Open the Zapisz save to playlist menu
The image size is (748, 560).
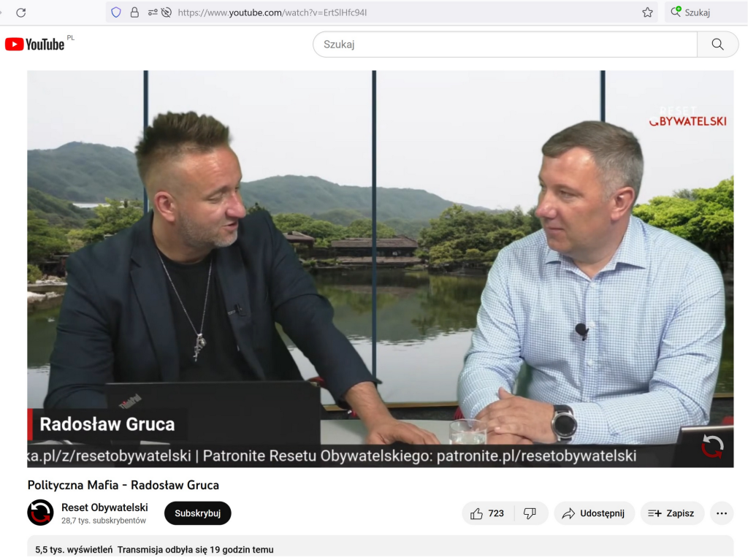pos(672,513)
